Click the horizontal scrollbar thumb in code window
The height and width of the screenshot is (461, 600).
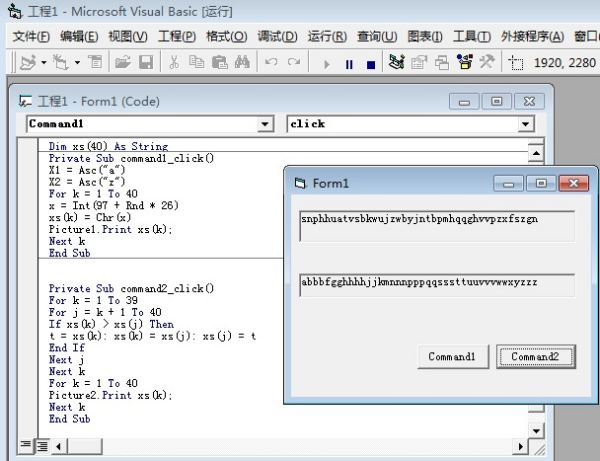(x=85, y=446)
